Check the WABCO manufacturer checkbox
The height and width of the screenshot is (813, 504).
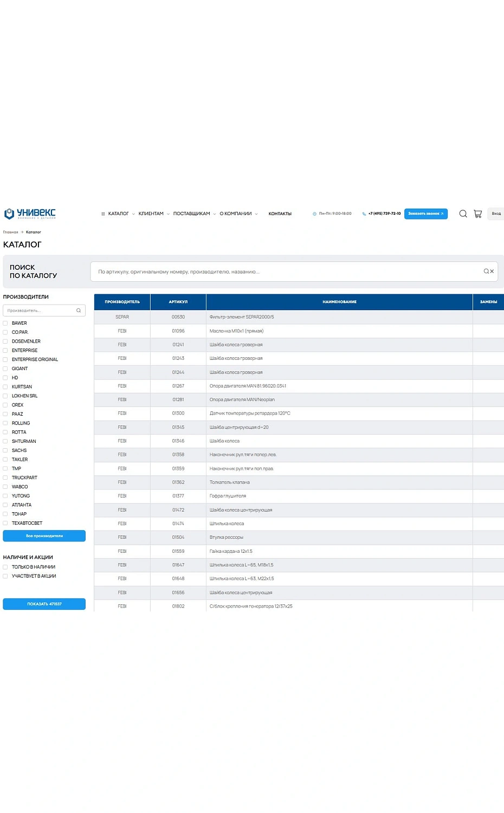[x=5, y=487]
